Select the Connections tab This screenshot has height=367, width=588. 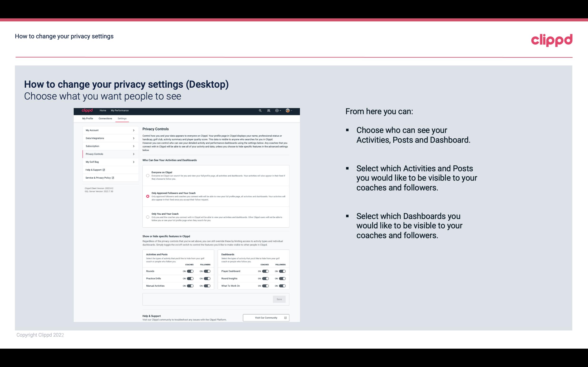105,118
